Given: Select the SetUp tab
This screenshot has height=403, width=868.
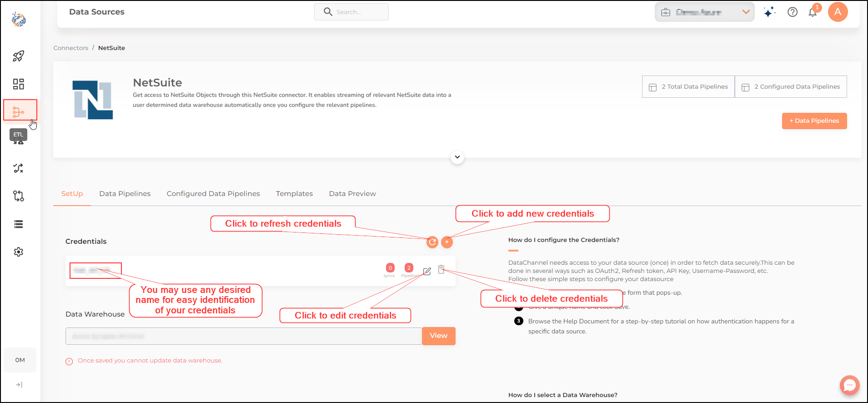Looking at the screenshot, I should [72, 194].
